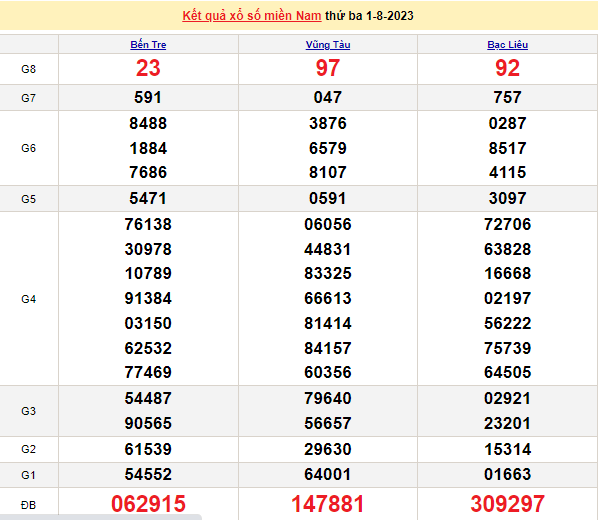Open the Vũng Tàu province link
Viewport: 604px width, 520px height.
pos(328,45)
